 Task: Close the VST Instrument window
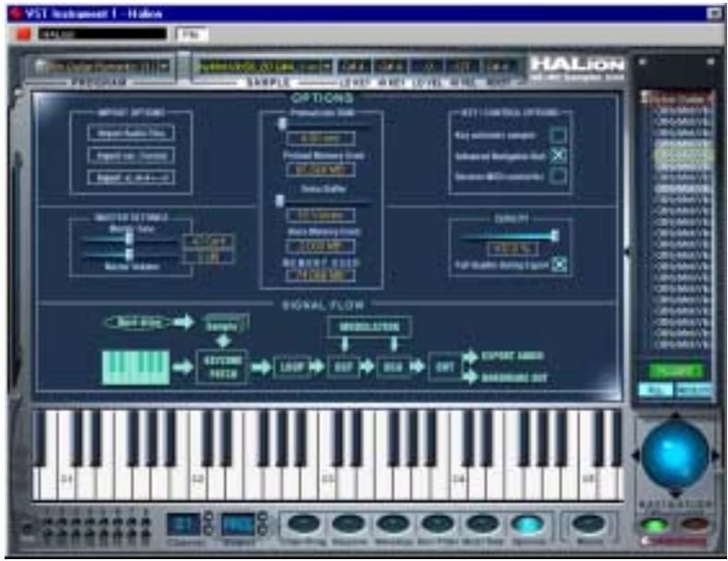coord(713,14)
